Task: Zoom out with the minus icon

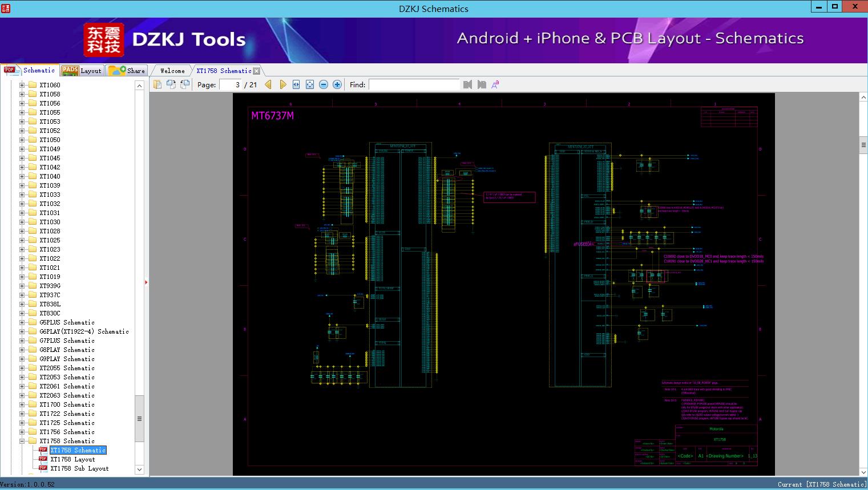Action: point(324,84)
